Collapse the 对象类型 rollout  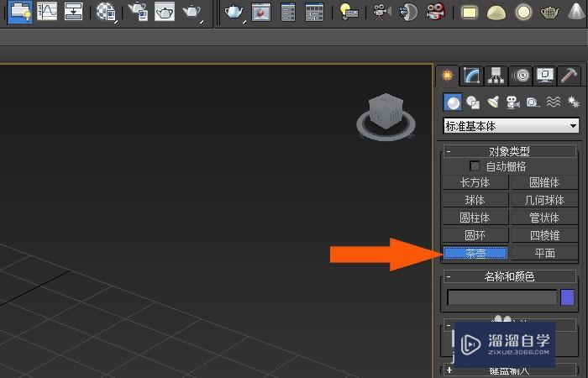[510, 151]
